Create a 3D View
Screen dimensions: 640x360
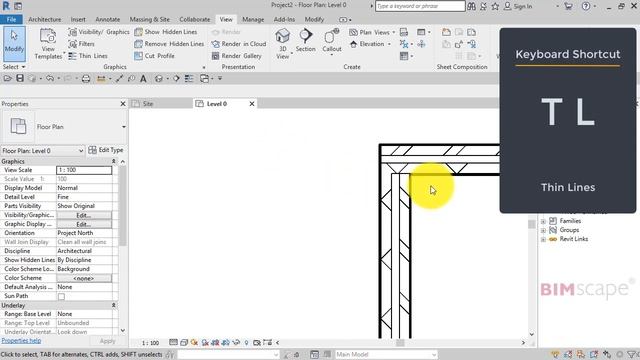282,44
